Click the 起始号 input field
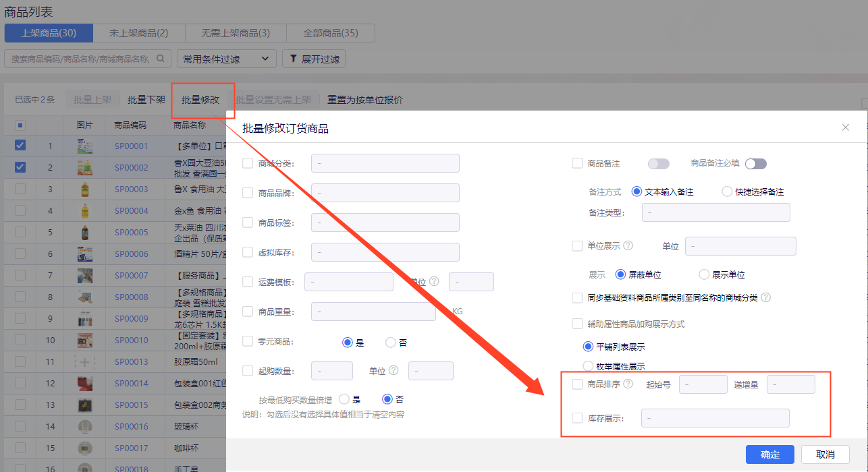The width and height of the screenshot is (868, 472). pyautogui.click(x=703, y=384)
